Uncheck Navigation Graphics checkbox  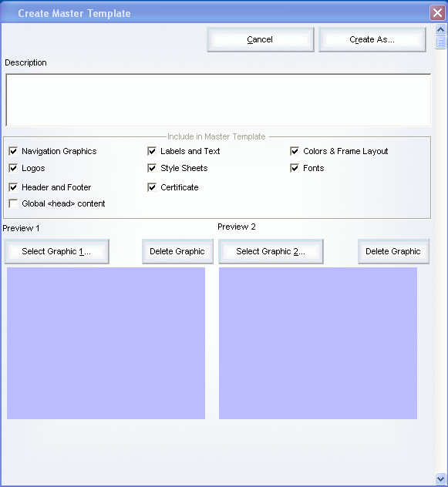(x=13, y=151)
